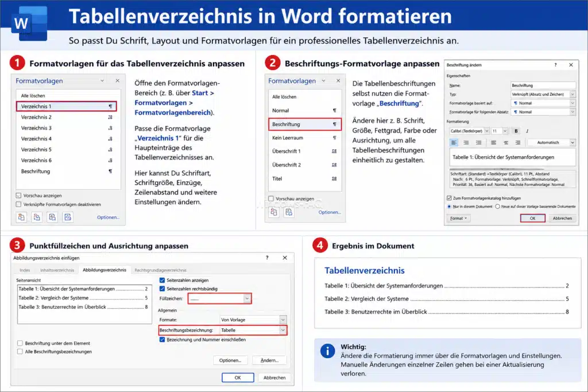Click the paragraph mark beside Beschriftung in the Verzeichnis list

[x=110, y=171]
